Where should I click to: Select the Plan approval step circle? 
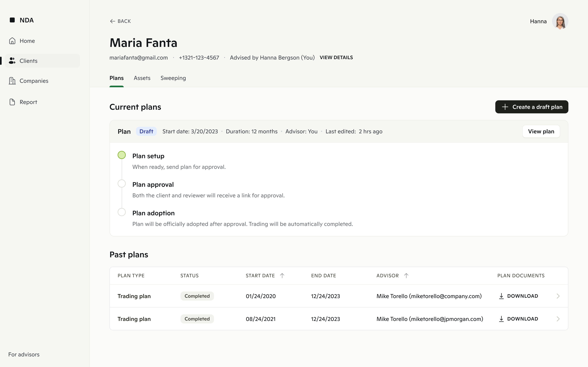point(122,183)
